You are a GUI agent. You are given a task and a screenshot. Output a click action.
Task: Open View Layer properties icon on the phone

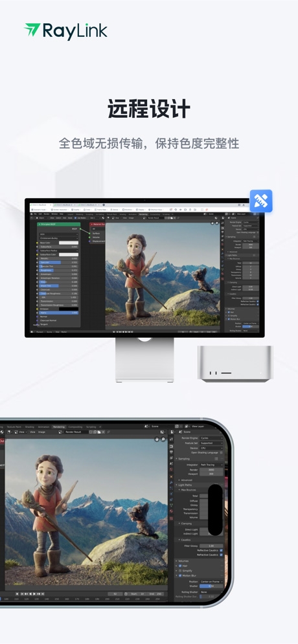[172, 458]
